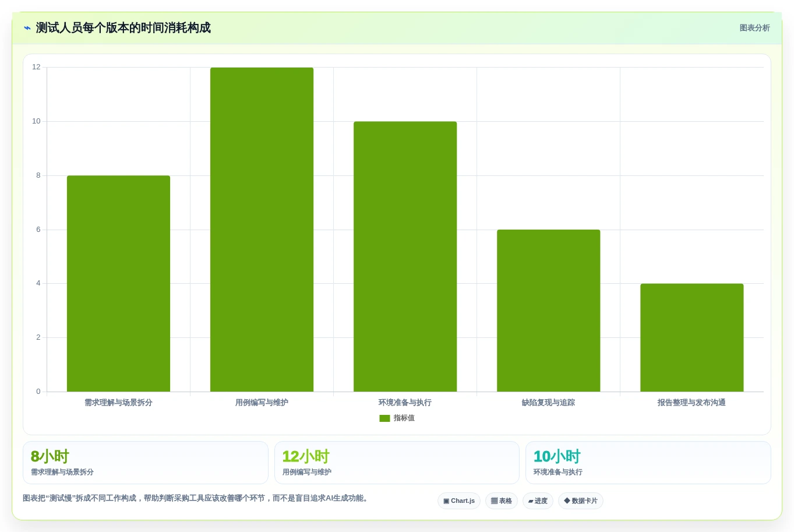The height and width of the screenshot is (532, 794).
Task: Select the 环境准备与执行 bar
Action: coord(405,256)
